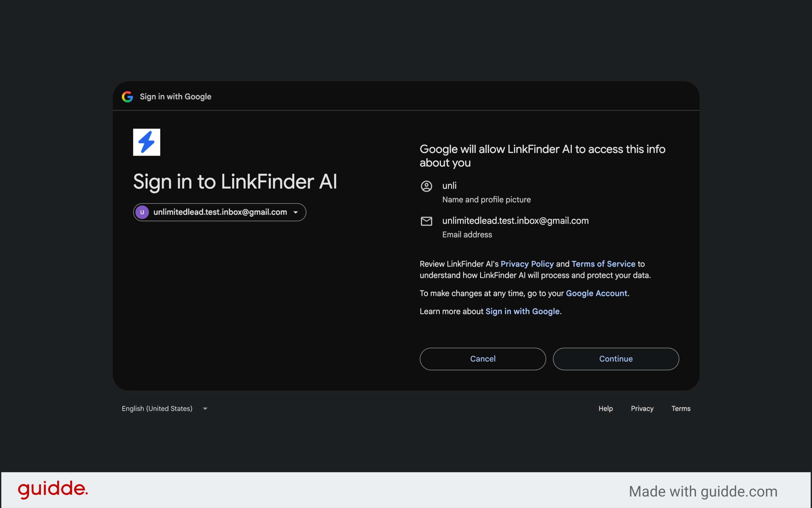
Task: Click the Terms footer link
Action: coord(681,408)
